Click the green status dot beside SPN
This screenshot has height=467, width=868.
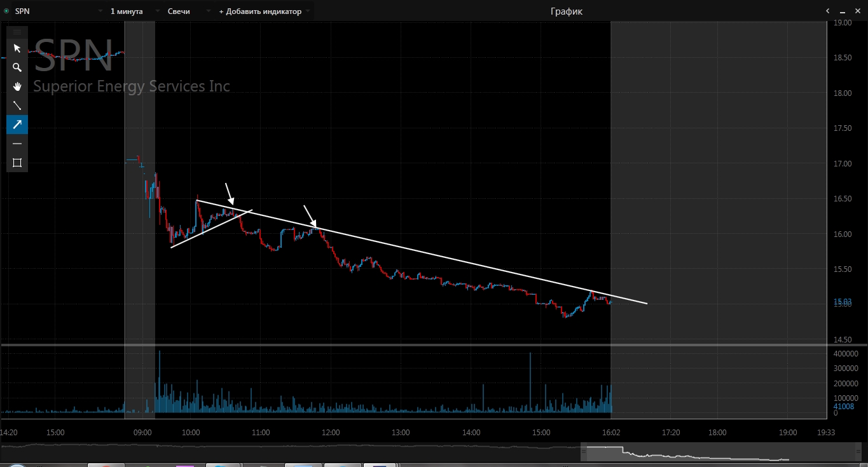pos(6,11)
